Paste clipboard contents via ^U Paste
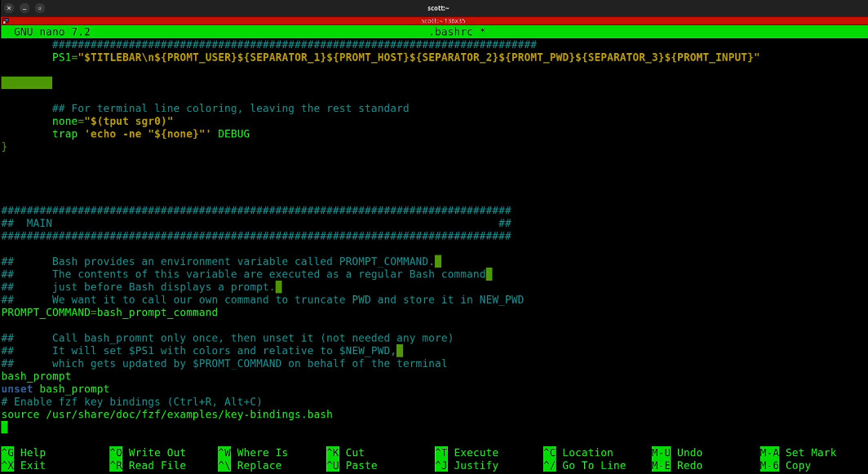 (345, 463)
